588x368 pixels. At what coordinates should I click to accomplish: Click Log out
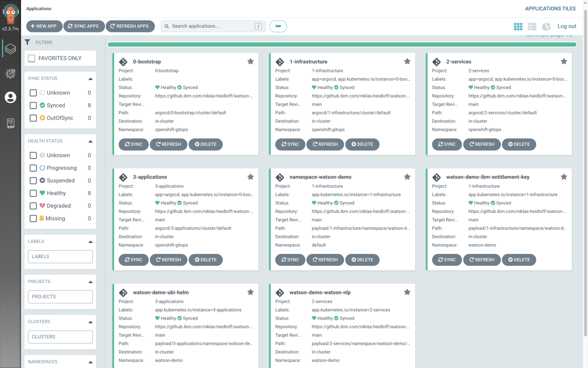click(x=567, y=26)
